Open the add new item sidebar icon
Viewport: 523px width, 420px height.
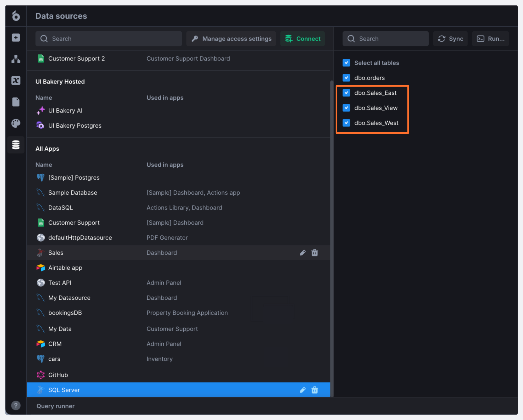click(x=16, y=38)
